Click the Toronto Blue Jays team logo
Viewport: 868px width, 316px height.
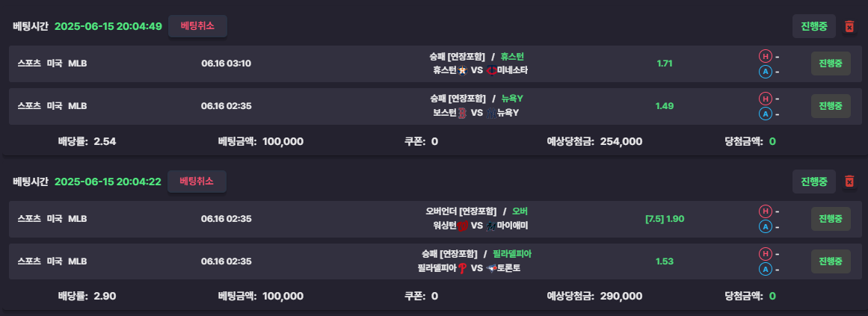[491, 268]
